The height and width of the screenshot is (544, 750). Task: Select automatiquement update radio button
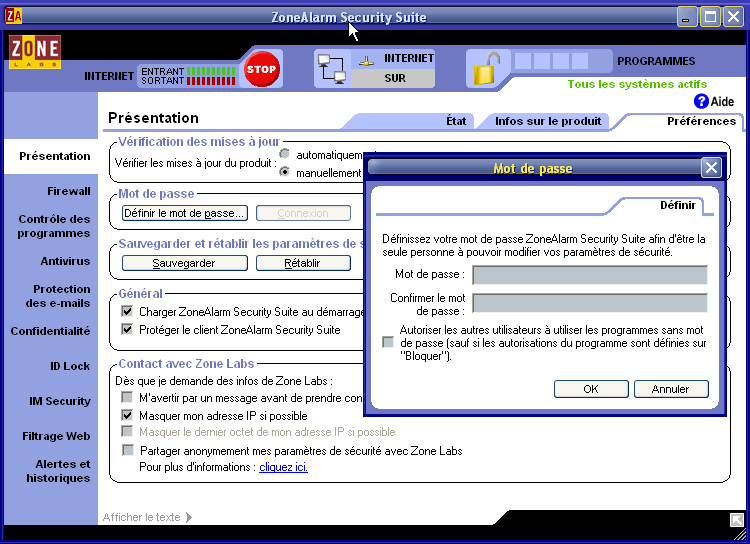click(285, 154)
